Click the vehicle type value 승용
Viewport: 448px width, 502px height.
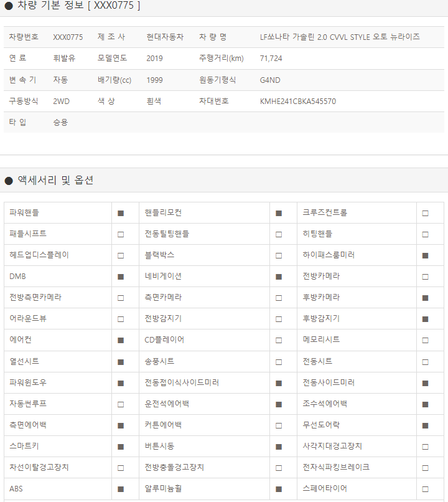click(x=60, y=122)
